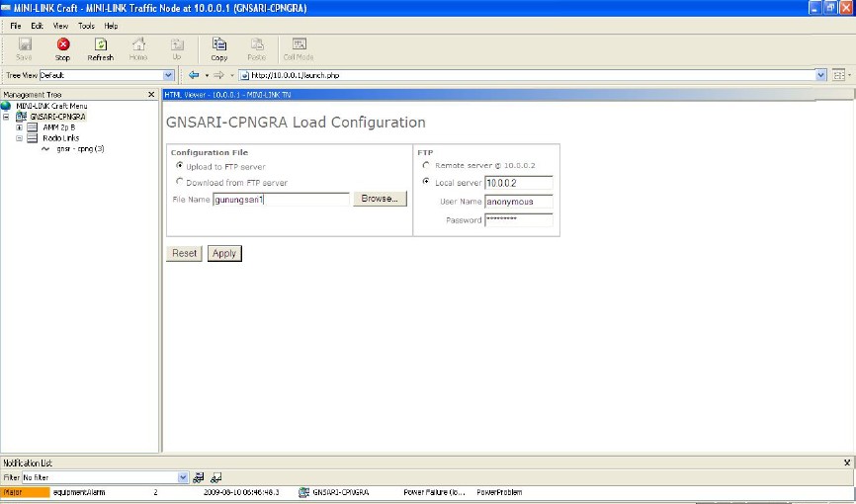
Task: Click the orange Major severity cell
Action: click(x=25, y=492)
